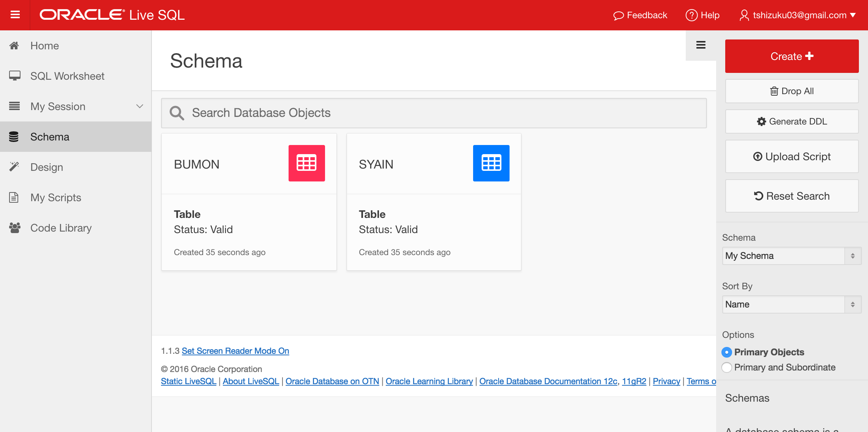Viewport: 868px width, 432px height.
Task: Click the Set Screen Reader Mode On link
Action: point(235,351)
